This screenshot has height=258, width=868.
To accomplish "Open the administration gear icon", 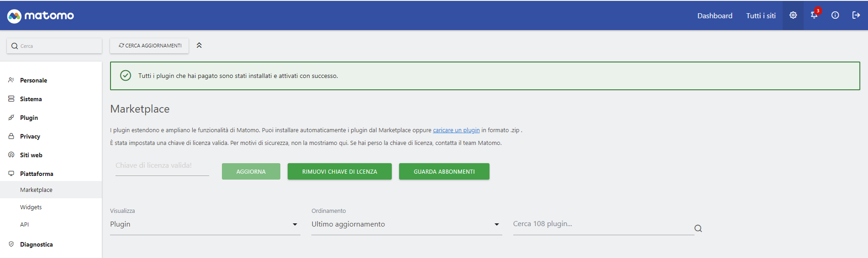I will point(793,15).
